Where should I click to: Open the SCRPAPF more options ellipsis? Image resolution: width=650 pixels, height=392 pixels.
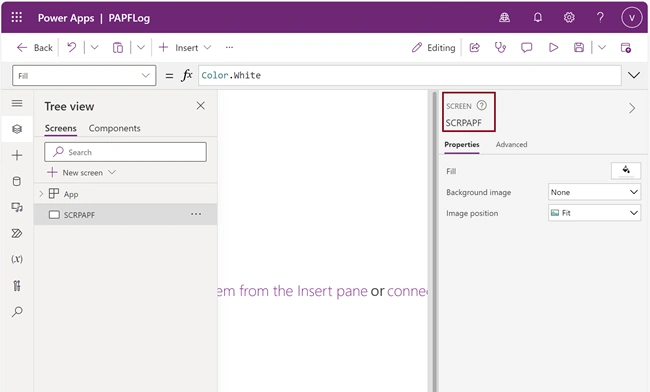point(196,214)
